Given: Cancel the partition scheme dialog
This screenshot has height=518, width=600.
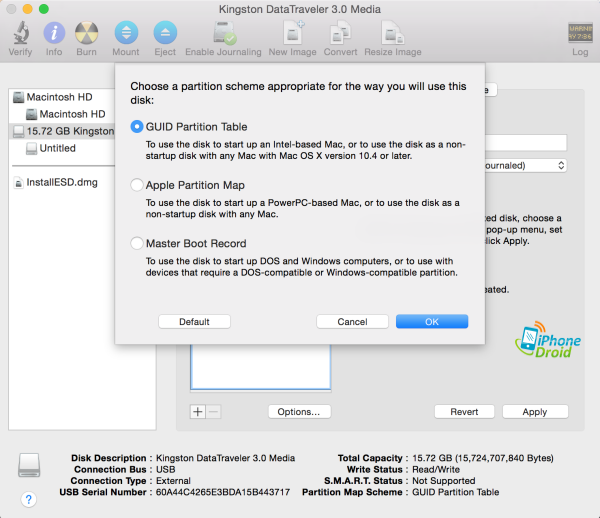Looking at the screenshot, I should [352, 321].
